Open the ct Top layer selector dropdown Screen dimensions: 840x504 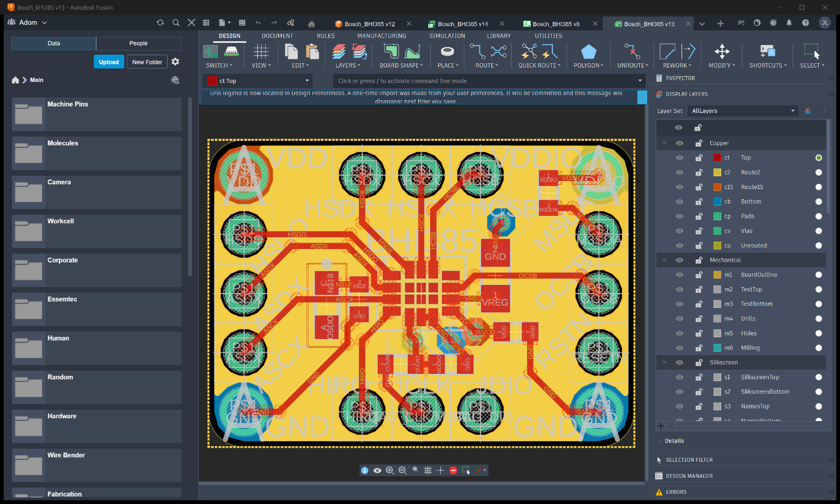coord(258,81)
